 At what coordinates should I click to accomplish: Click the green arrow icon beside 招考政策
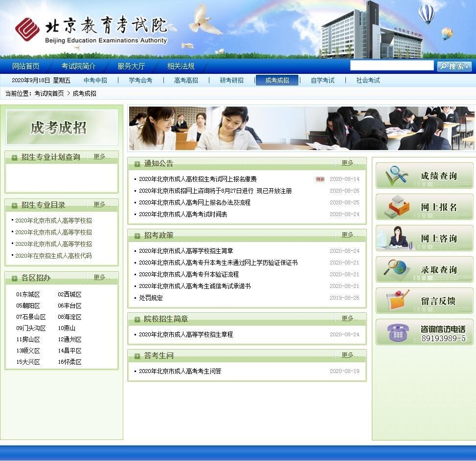point(137,236)
